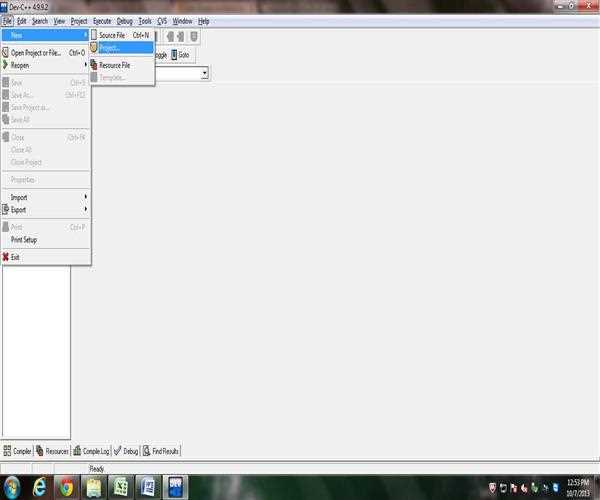Open the Compiler tab at the bottom
Screen dimensions: 600x500
pos(17,451)
